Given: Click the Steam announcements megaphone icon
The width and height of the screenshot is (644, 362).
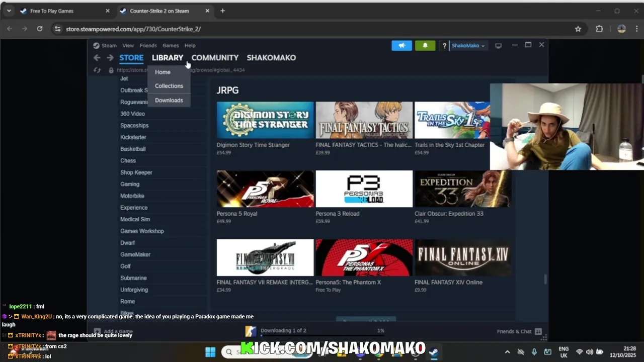Looking at the screenshot, I should coord(401,45).
